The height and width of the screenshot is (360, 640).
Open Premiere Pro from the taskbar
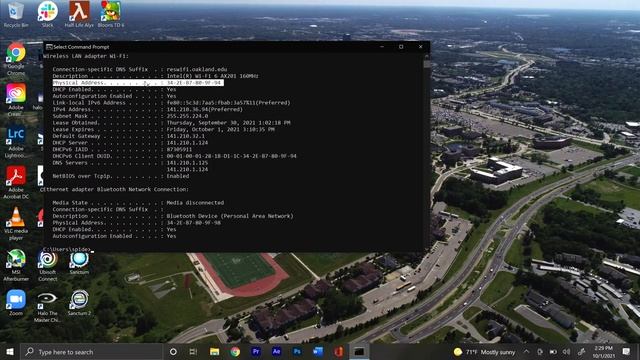(x=256, y=351)
